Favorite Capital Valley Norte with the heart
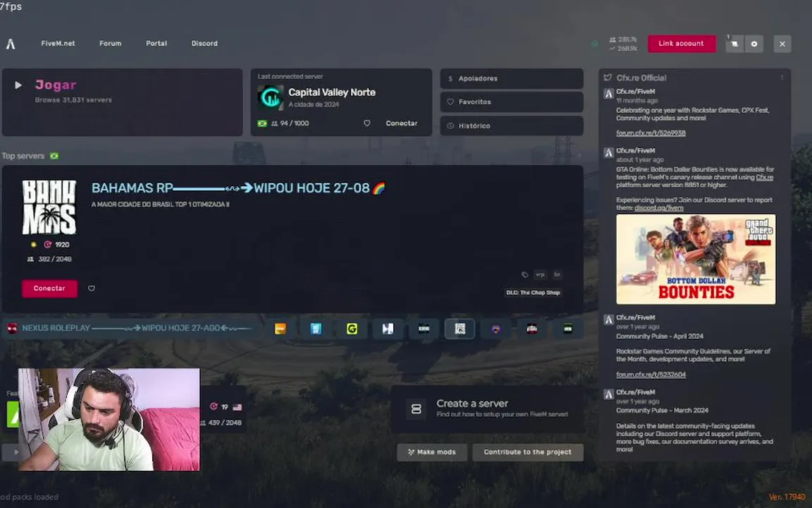 [x=367, y=123]
